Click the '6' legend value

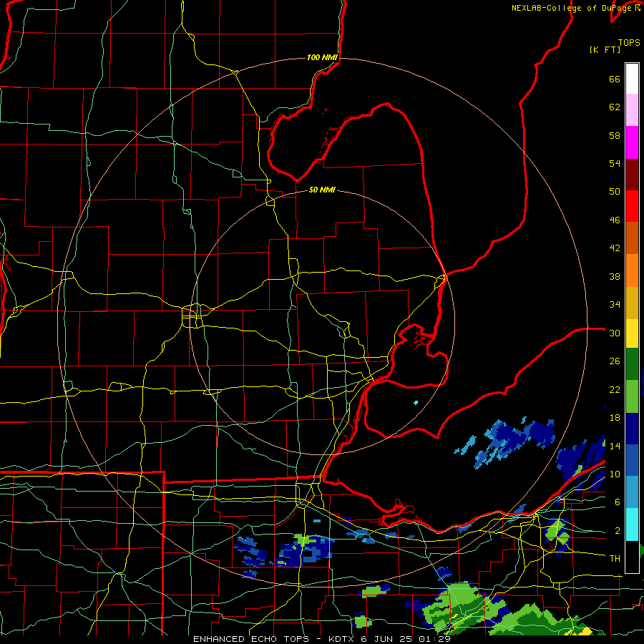(618, 502)
